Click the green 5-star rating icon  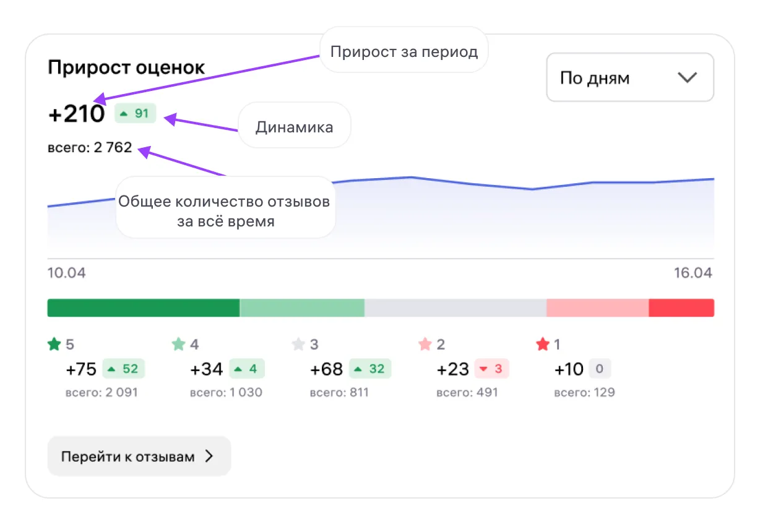54,345
